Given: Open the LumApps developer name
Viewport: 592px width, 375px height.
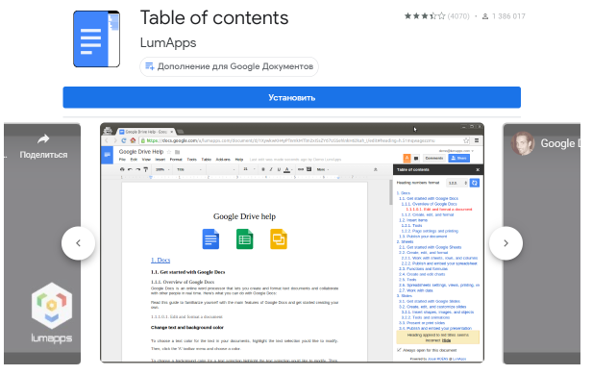Looking at the screenshot, I should [x=168, y=43].
